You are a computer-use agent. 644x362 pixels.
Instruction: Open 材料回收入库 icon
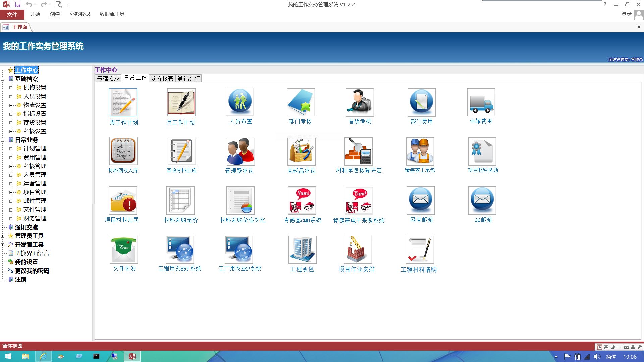coord(123,151)
